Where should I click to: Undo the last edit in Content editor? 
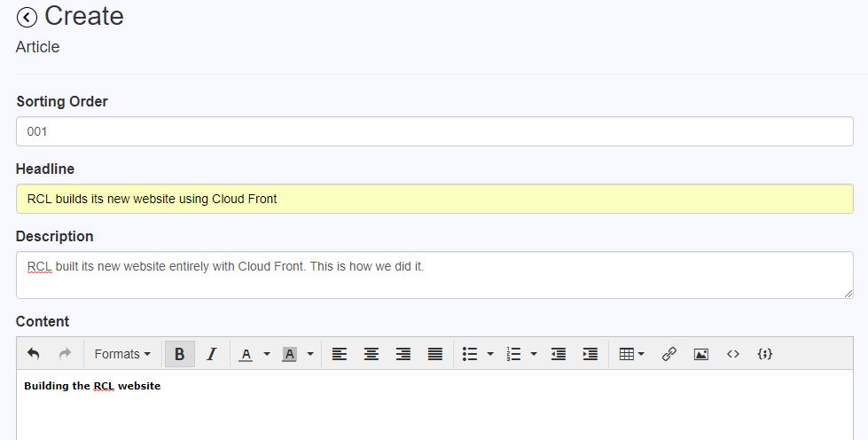[33, 354]
